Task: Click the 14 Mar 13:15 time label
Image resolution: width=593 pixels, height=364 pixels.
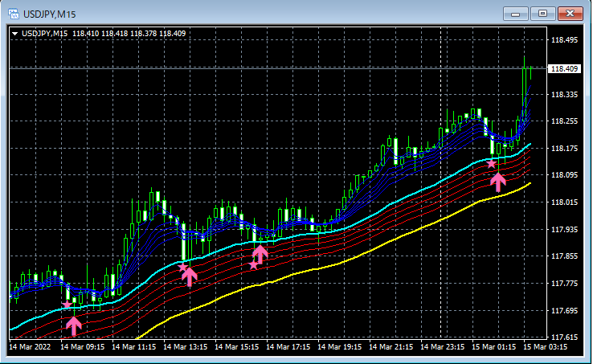Action: tap(185, 347)
